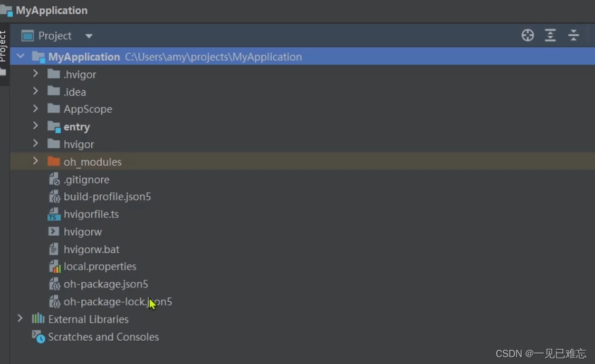Expand the .idea folder chevron
The image size is (595, 364).
pyautogui.click(x=35, y=91)
